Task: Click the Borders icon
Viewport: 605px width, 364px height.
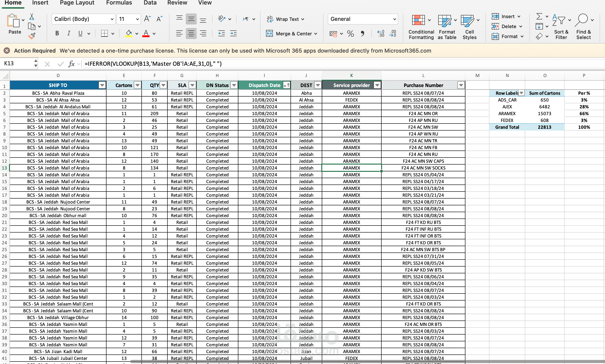Action: [104, 33]
